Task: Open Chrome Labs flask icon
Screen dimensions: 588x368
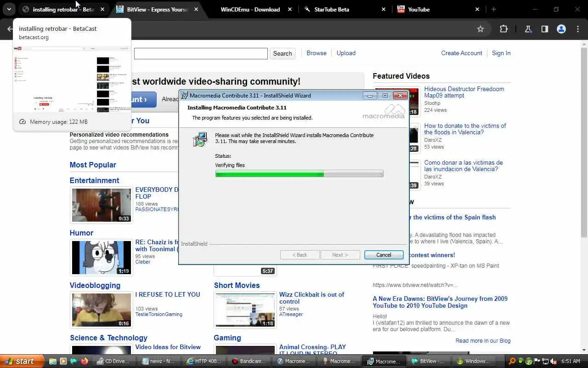Action: (528, 29)
